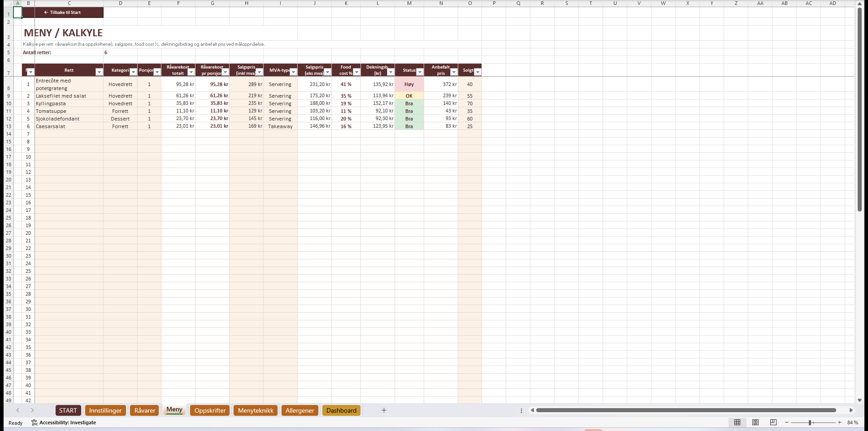This screenshot has height=431, width=868.
Task: Click the Select All corner triangle
Action: [8, 3]
